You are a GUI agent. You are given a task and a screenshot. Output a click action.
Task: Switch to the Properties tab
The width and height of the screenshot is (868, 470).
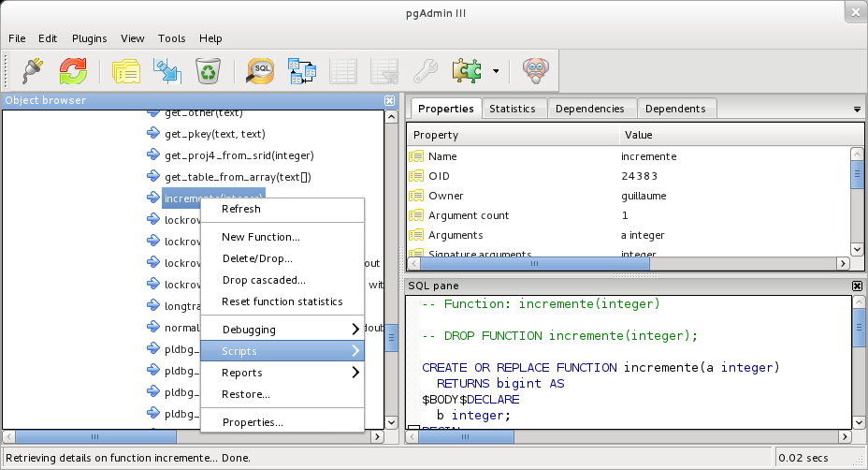[445, 109]
